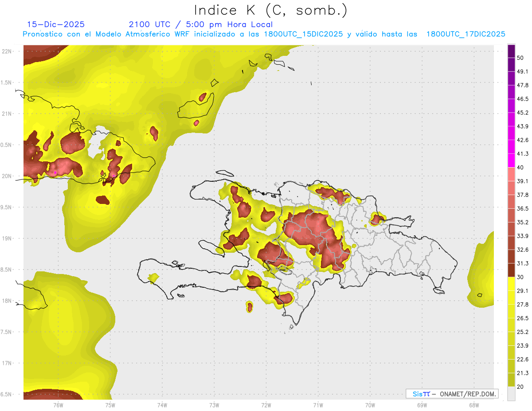Pick the dark brown swatch between 30 and 31.3
532x411 pixels.
coord(512,270)
